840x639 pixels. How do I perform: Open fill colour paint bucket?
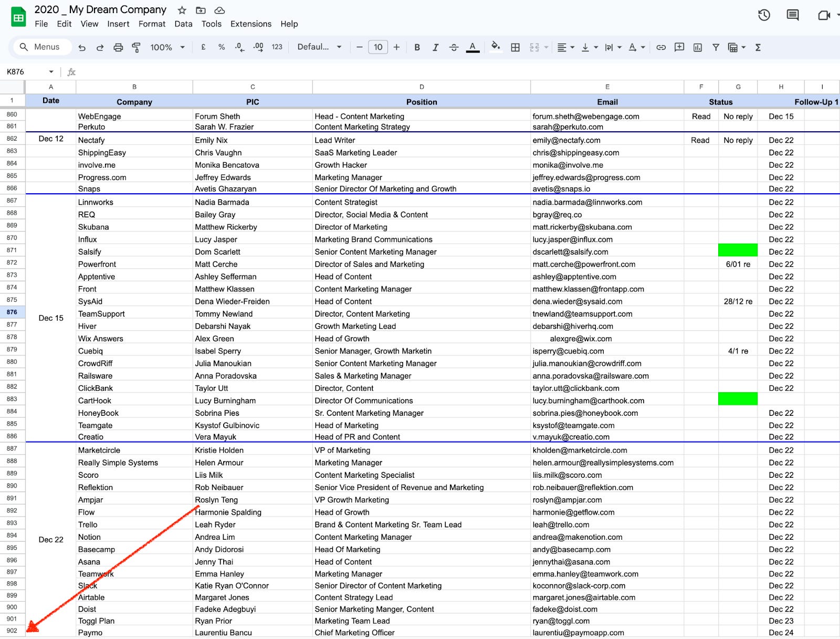coord(495,47)
